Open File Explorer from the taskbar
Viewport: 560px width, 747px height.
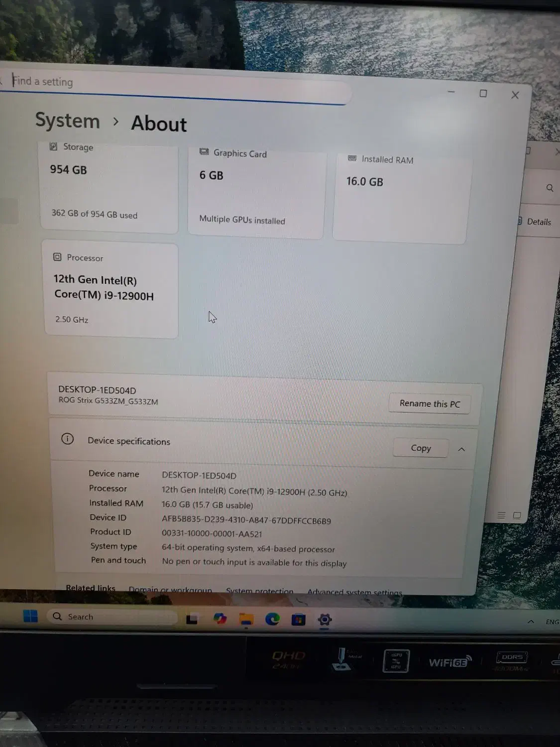(x=246, y=619)
